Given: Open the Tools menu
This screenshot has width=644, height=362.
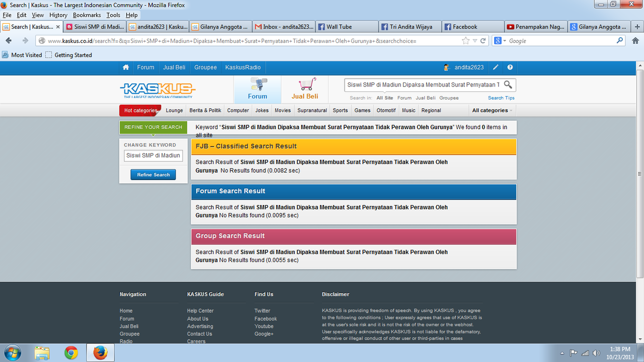Looking at the screenshot, I should (113, 15).
